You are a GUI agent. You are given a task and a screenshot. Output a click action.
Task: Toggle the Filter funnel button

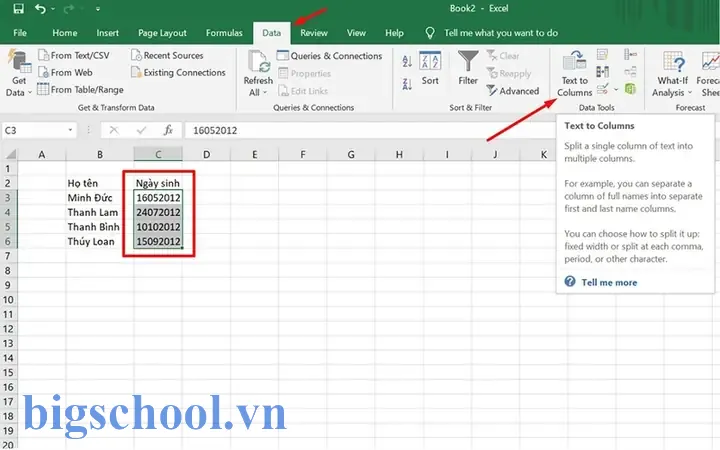[x=468, y=68]
